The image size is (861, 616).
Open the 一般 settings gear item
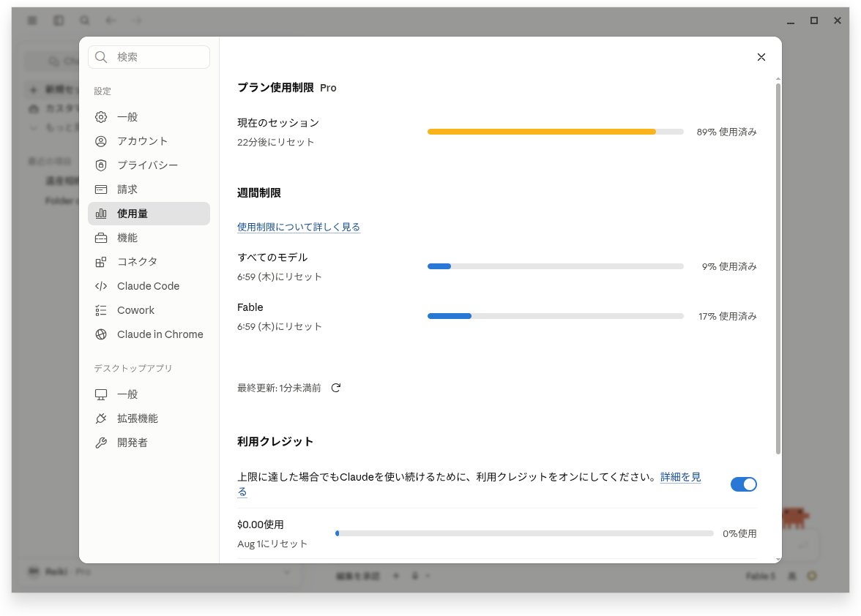coord(149,117)
